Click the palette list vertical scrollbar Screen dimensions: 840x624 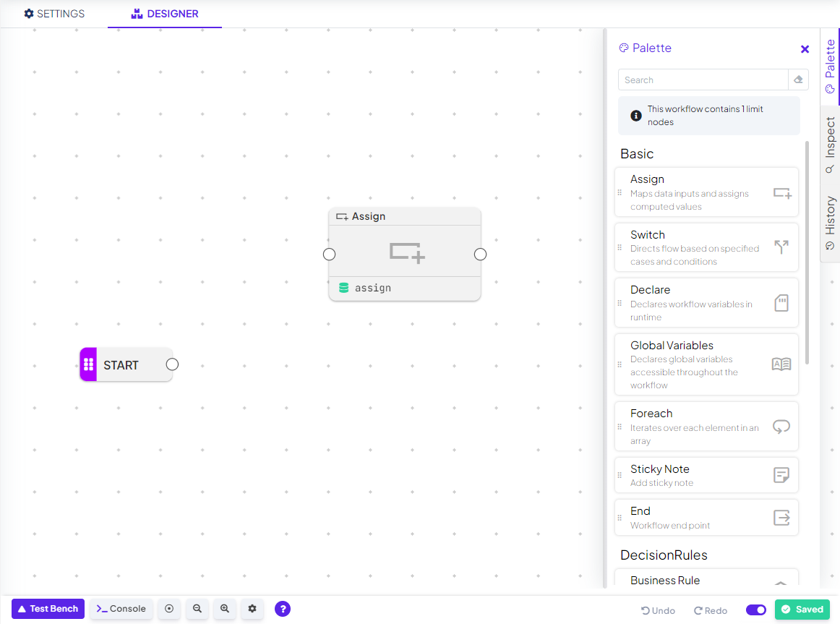(x=807, y=253)
